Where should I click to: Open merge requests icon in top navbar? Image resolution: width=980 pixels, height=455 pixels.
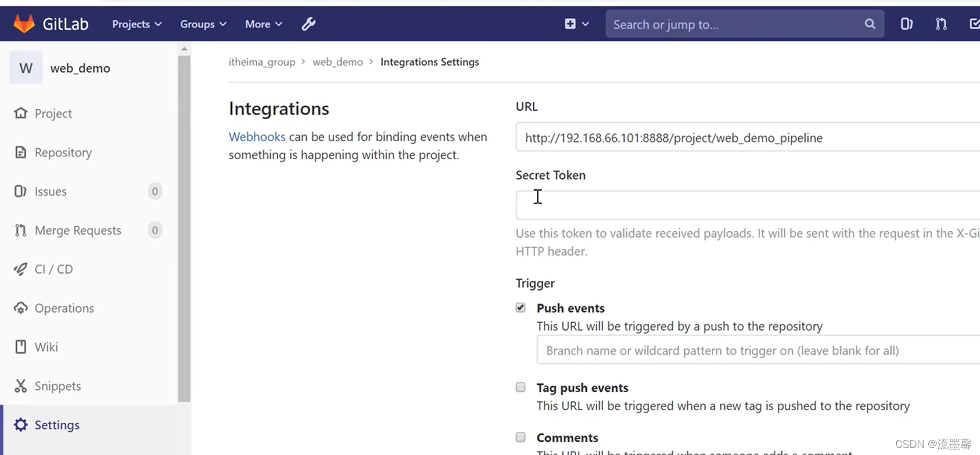click(x=941, y=24)
